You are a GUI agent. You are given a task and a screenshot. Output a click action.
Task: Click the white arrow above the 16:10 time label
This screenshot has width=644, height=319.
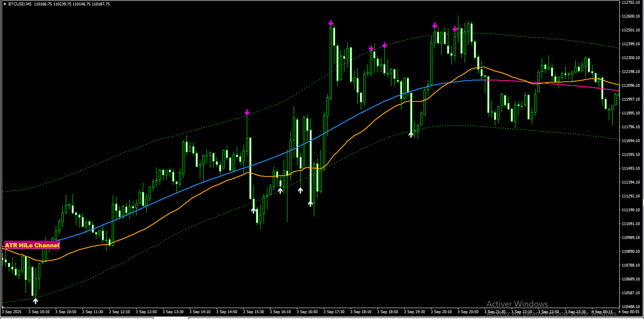coord(280,190)
